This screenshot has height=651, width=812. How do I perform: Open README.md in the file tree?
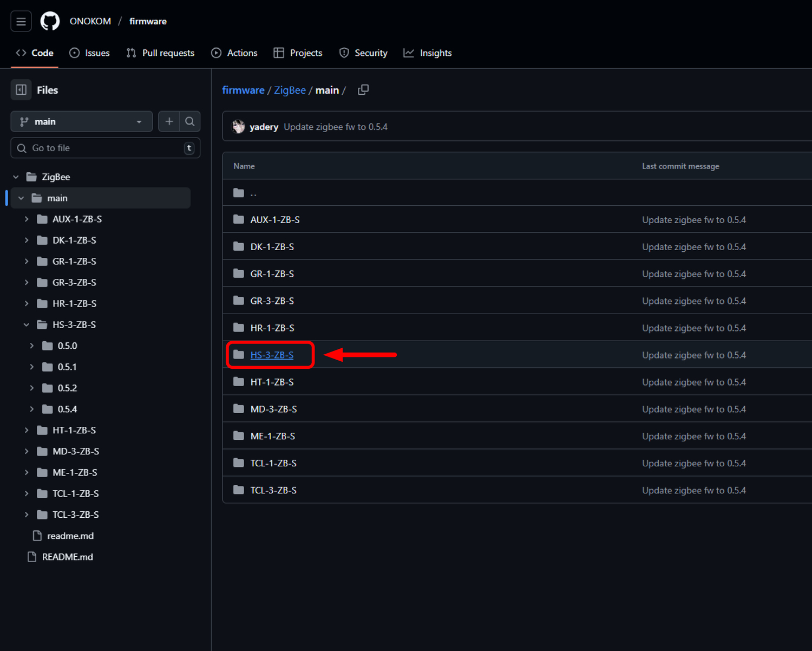[x=67, y=557]
